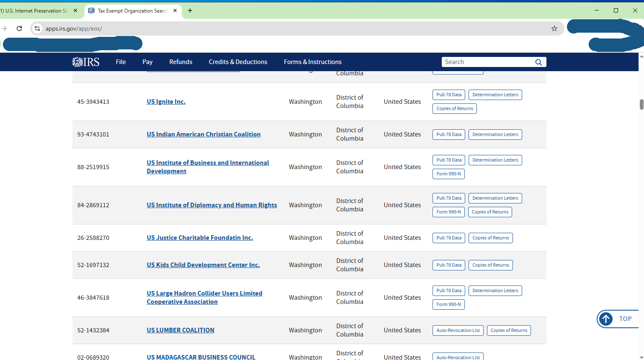Click Pub 78 Data for US Ignite Inc.
Screen dimensions: 644x360
click(x=449, y=95)
